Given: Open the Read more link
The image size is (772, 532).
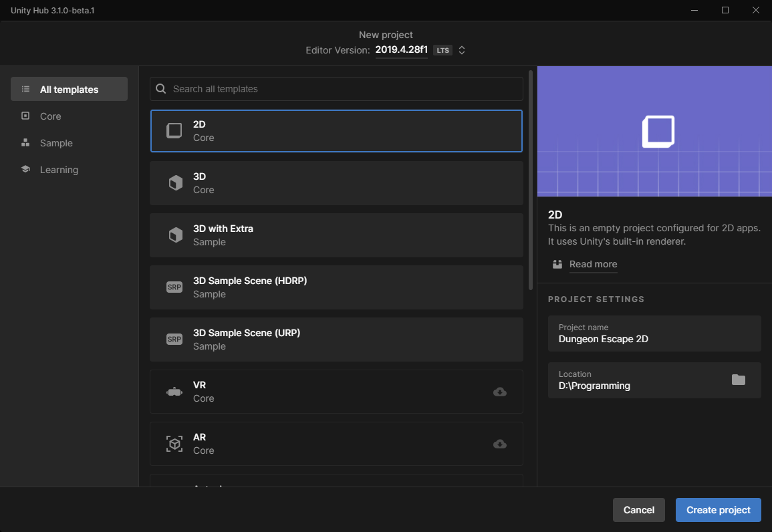Looking at the screenshot, I should coord(594,264).
